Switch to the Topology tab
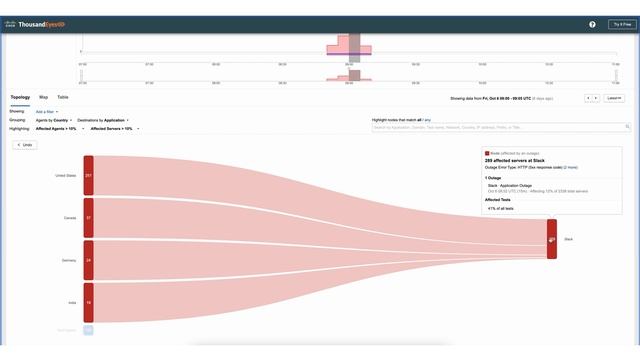Viewport: 640px width, 360px height. point(20,97)
